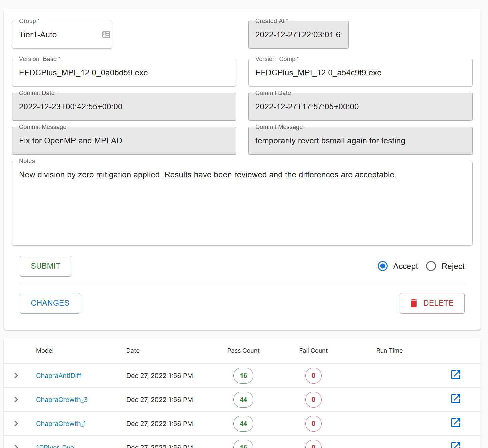Click the external link icon on the 1DRiver_Dye row
Image resolution: width=488 pixels, height=448 pixels.
(x=456, y=445)
